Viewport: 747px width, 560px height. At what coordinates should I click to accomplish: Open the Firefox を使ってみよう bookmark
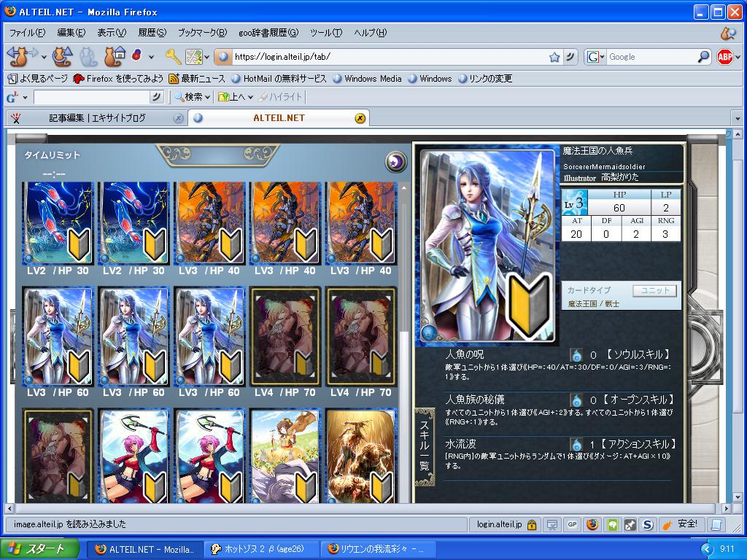pyautogui.click(x=118, y=79)
